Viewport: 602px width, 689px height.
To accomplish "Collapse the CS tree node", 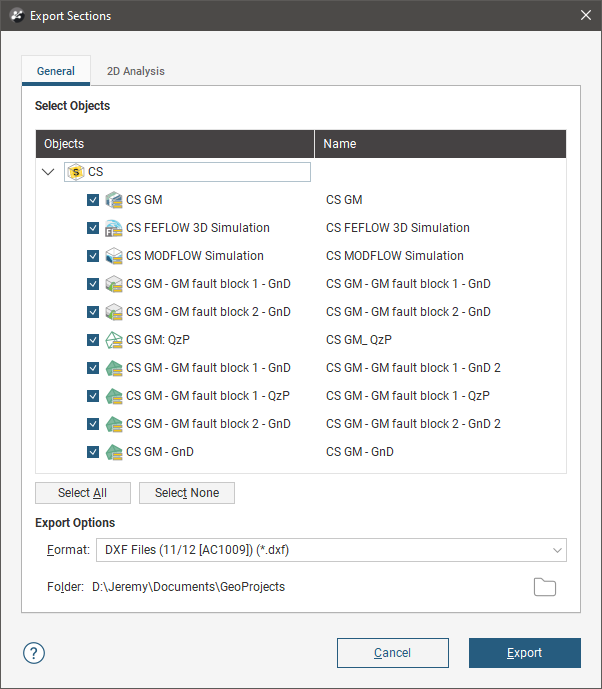I will click(x=48, y=172).
